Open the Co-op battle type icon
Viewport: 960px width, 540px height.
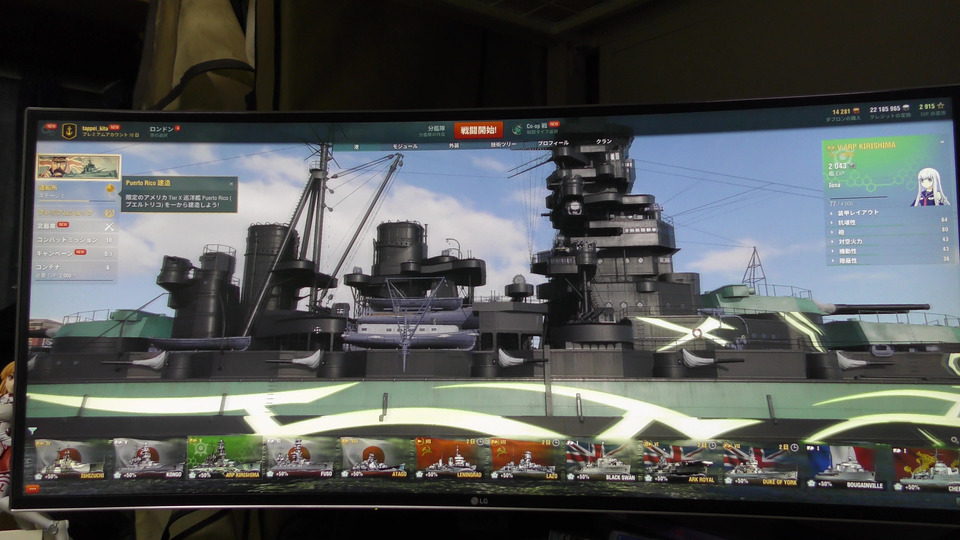[517, 129]
